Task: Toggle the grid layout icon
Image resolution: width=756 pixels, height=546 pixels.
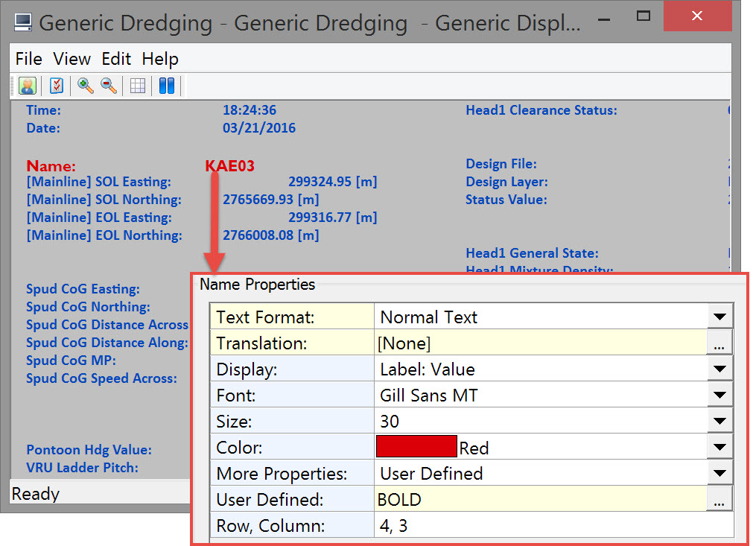Action: coord(138,86)
